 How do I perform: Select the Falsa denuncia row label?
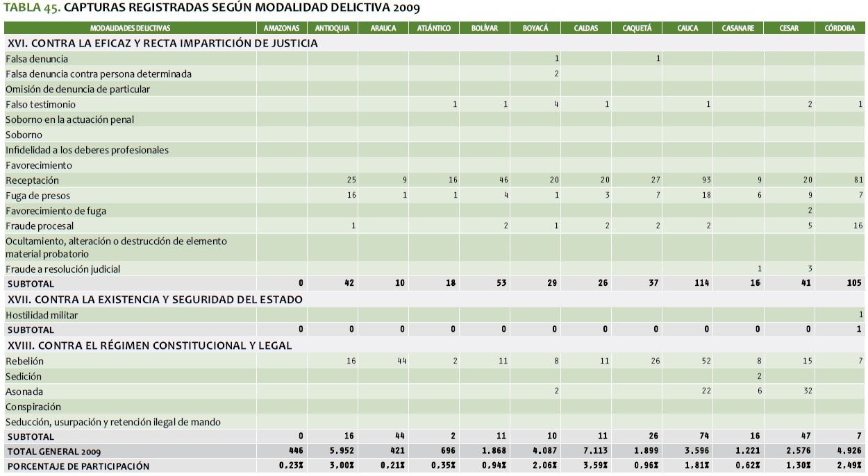(37, 59)
